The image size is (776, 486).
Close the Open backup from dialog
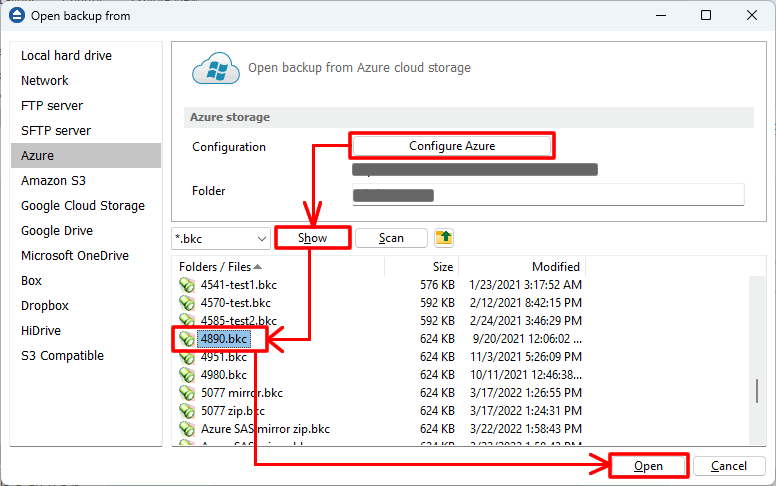pyautogui.click(x=752, y=15)
